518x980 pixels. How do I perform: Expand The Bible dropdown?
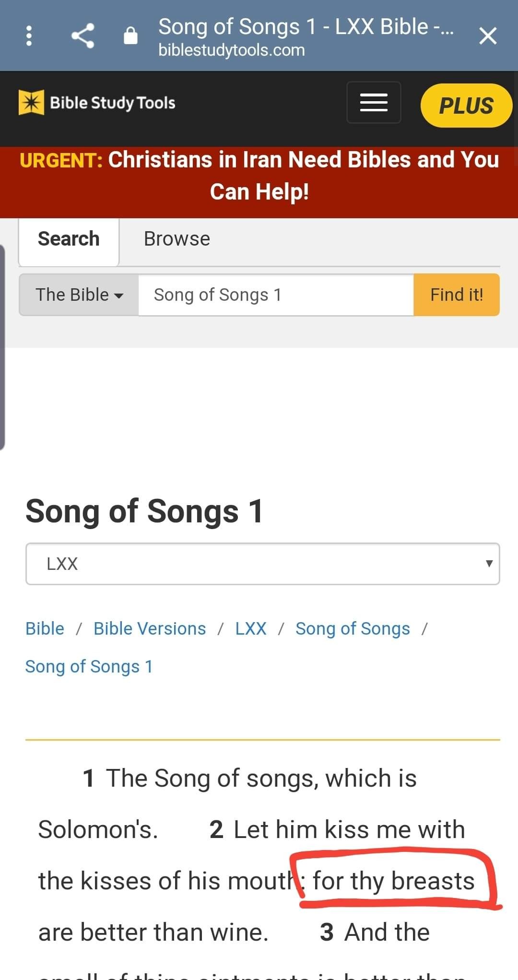79,295
